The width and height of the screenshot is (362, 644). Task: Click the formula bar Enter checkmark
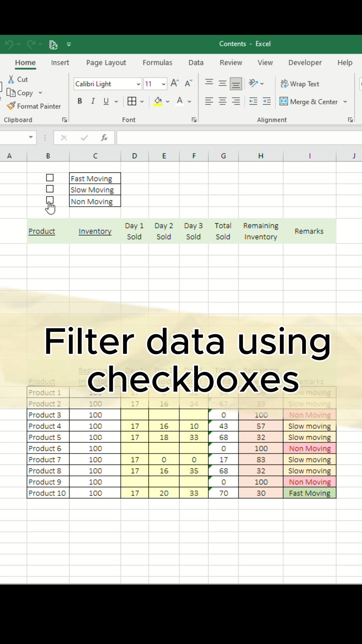pos(84,137)
